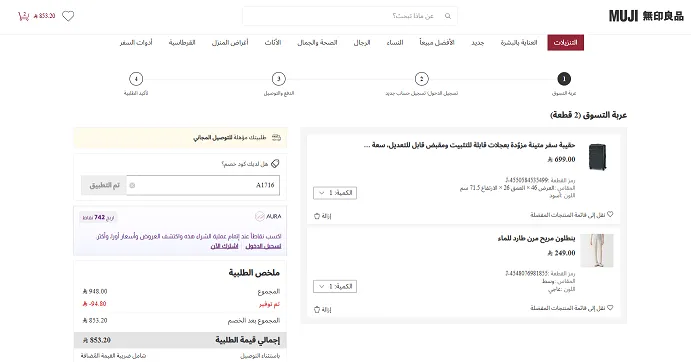Open the MUJI logo home link
Viewport: 691px width, 362px height.
point(646,16)
